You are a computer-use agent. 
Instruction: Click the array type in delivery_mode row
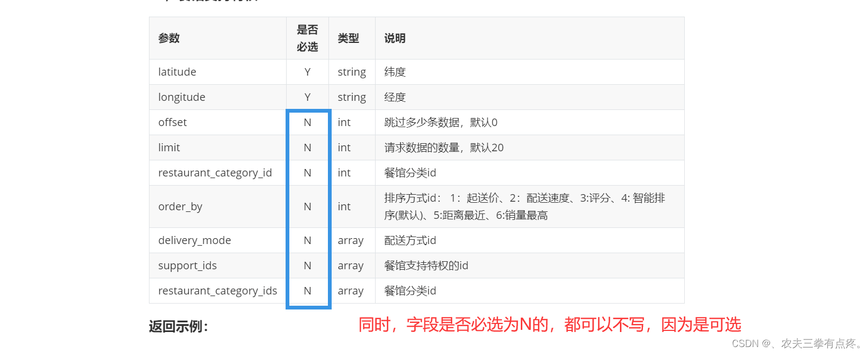pyautogui.click(x=351, y=241)
